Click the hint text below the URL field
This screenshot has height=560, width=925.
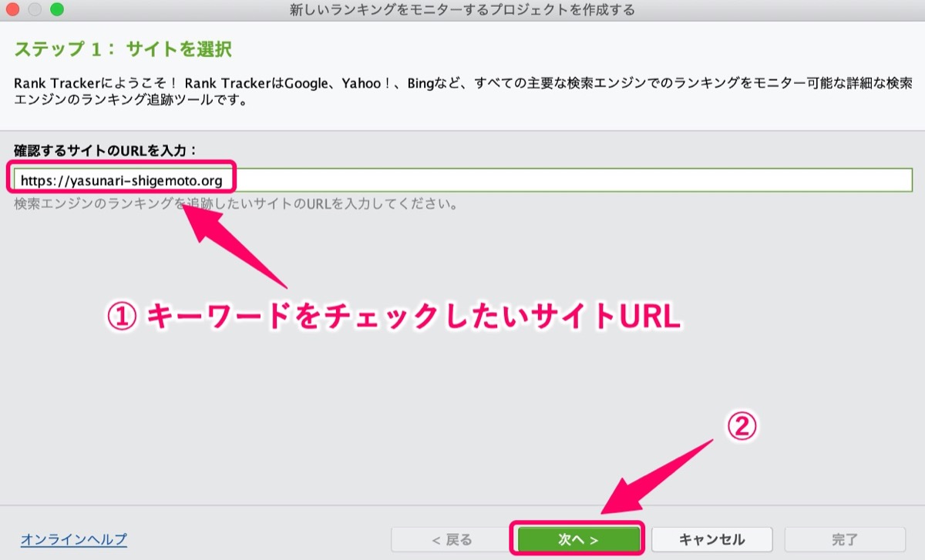[237, 205]
